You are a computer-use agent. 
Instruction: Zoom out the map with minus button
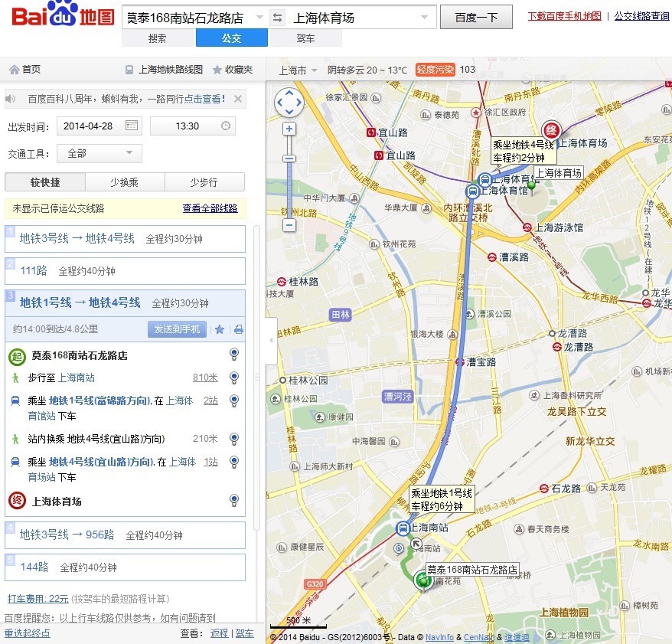[x=290, y=224]
